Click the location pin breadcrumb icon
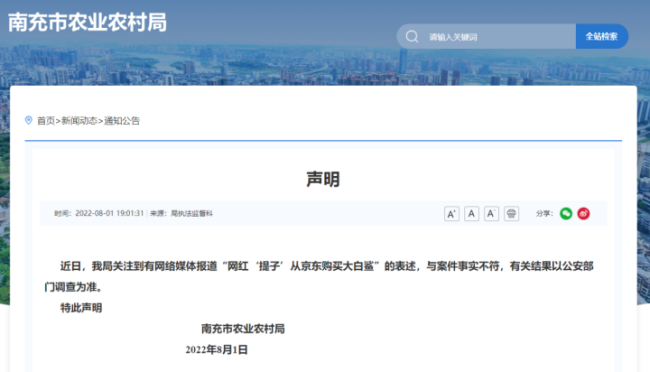 29,120
